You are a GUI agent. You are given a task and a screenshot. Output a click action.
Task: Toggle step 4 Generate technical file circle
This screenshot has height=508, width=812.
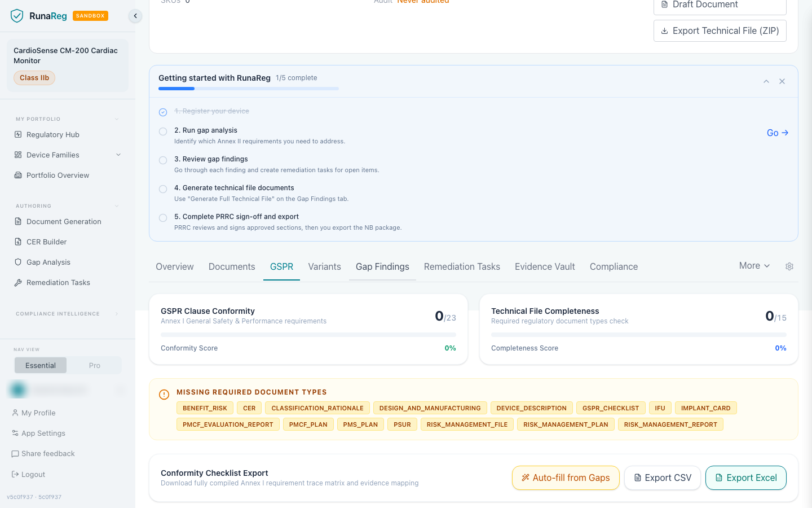(163, 189)
